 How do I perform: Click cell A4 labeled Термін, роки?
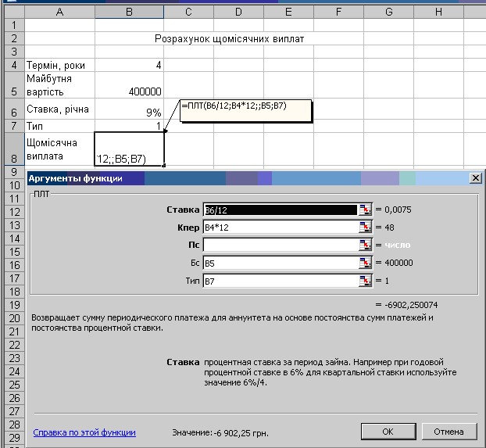point(59,66)
